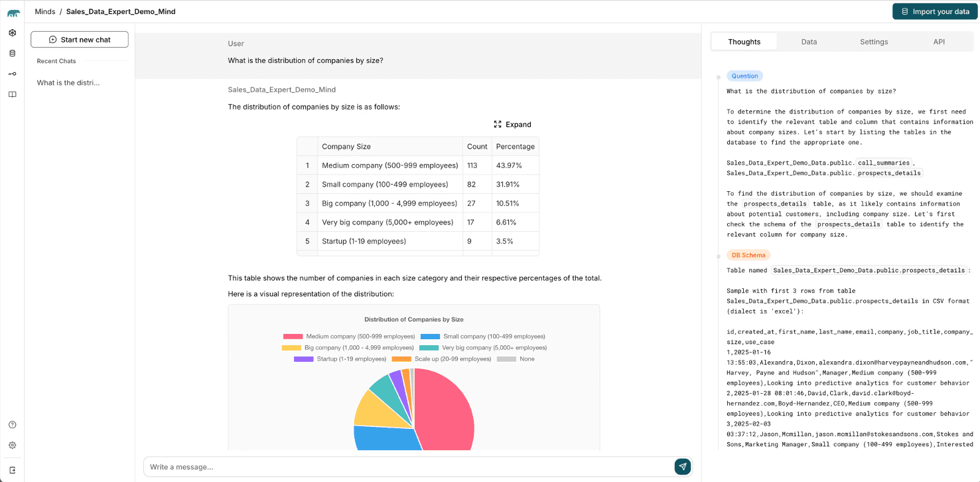The height and width of the screenshot is (482, 980).
Task: Open the Minds section from the sidebar
Action: tap(12, 32)
